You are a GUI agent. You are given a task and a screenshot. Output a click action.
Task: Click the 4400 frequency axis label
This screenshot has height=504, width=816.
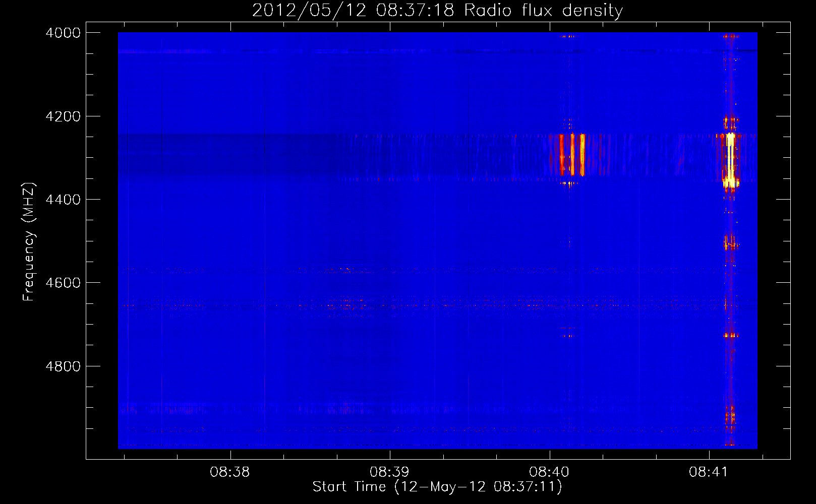tap(63, 200)
